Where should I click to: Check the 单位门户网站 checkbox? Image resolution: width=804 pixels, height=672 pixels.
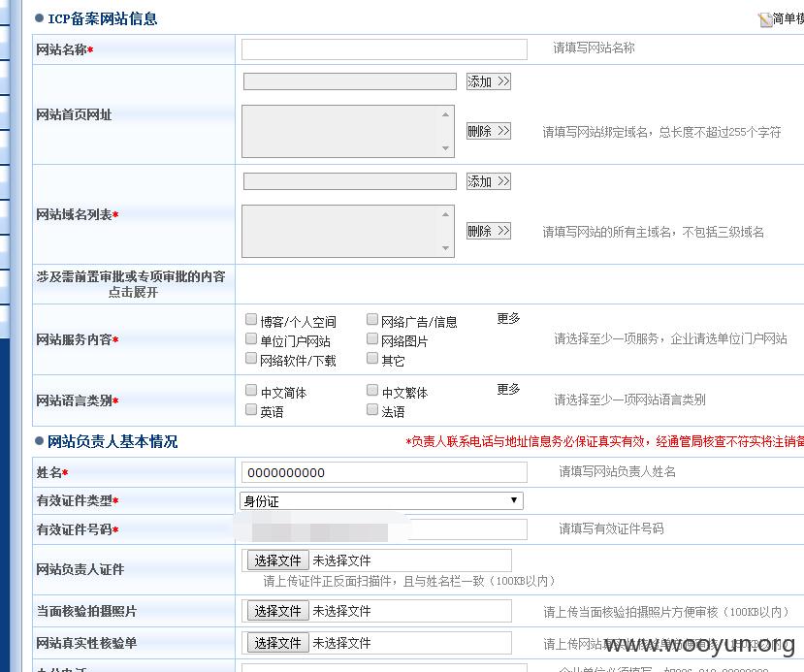pos(251,338)
